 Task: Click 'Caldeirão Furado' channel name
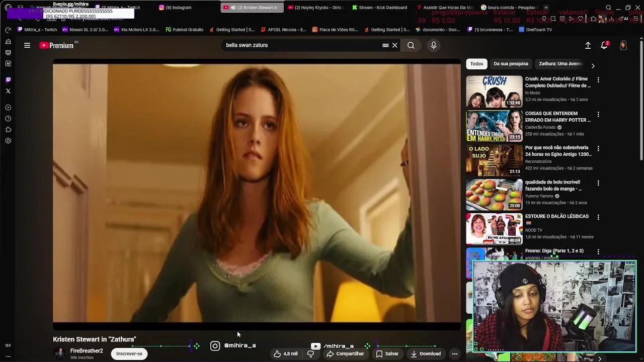pyautogui.click(x=540, y=127)
